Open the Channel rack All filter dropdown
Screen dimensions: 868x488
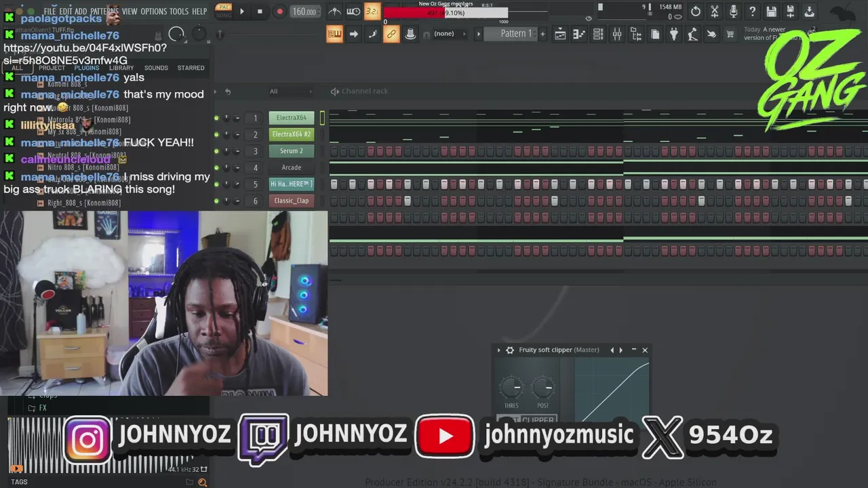[x=290, y=91]
